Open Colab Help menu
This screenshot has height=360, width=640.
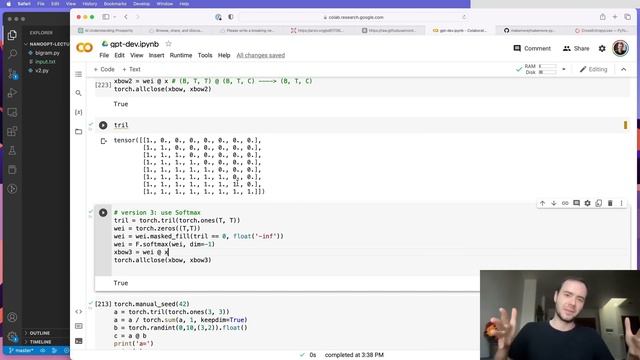point(224,55)
